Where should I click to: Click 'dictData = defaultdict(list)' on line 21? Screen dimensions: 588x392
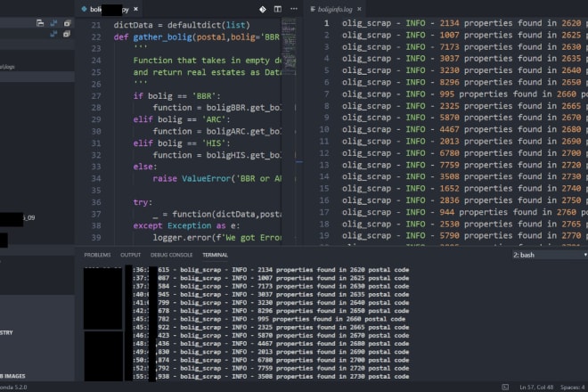(x=182, y=25)
